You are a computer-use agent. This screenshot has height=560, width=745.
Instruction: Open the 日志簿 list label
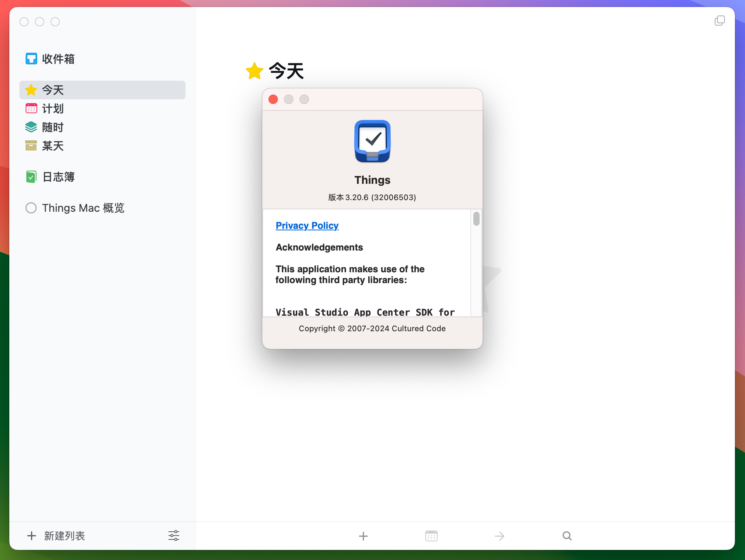pyautogui.click(x=58, y=177)
